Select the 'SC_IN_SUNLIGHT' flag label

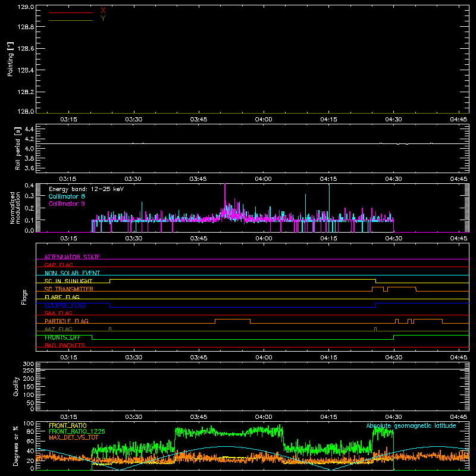68,281
